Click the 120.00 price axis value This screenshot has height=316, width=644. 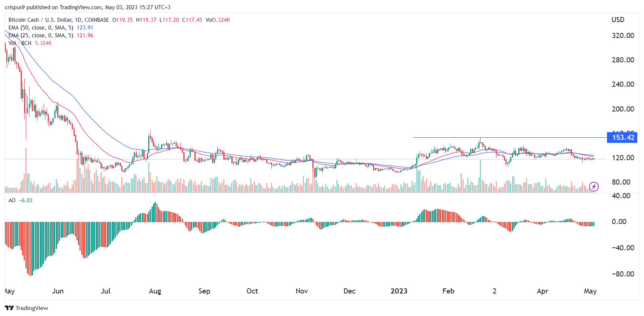coord(623,158)
